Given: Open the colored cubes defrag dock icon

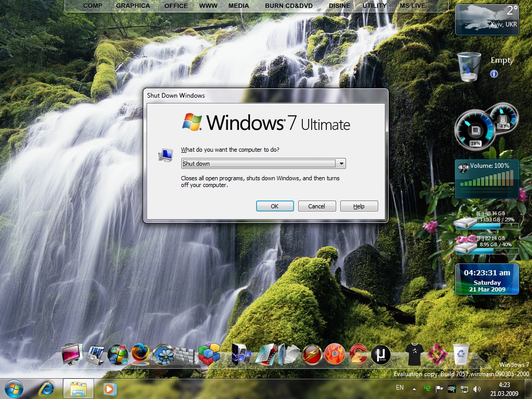Looking at the screenshot, I should pyautogui.click(x=209, y=354).
